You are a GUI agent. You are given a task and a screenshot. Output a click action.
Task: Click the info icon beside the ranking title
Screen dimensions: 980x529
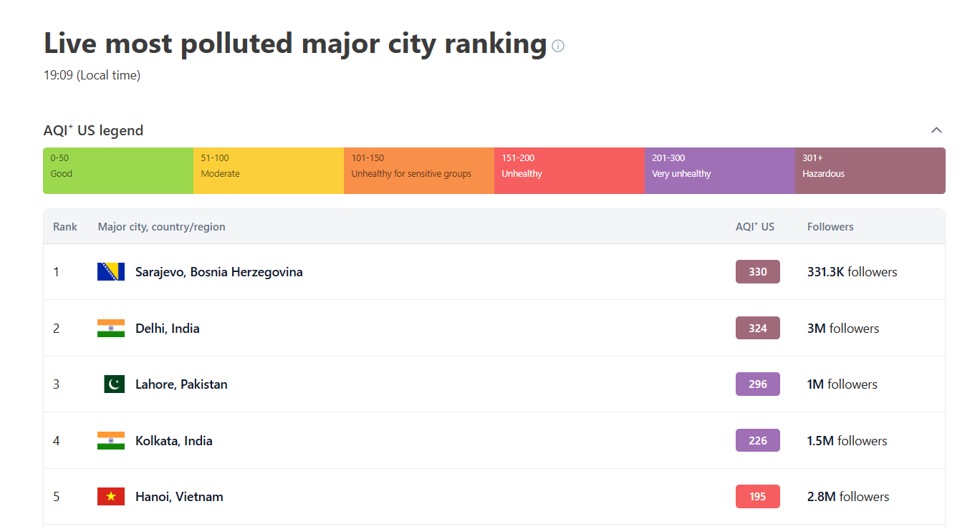point(558,46)
